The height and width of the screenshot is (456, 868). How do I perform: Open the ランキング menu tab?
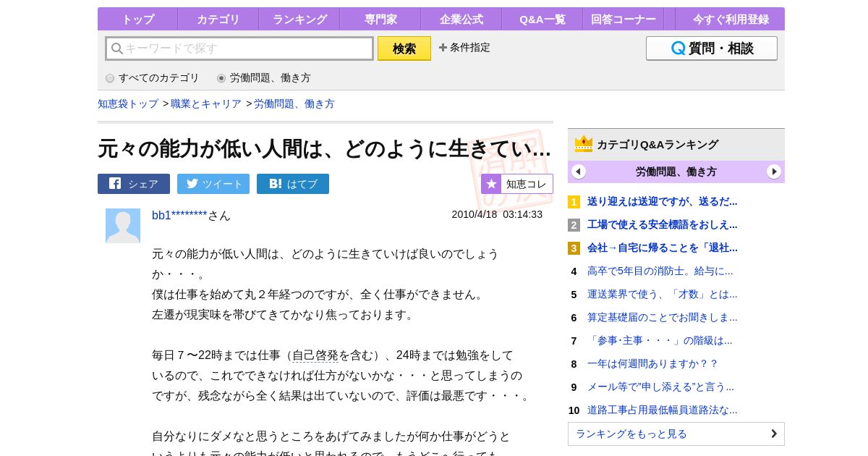point(299,19)
